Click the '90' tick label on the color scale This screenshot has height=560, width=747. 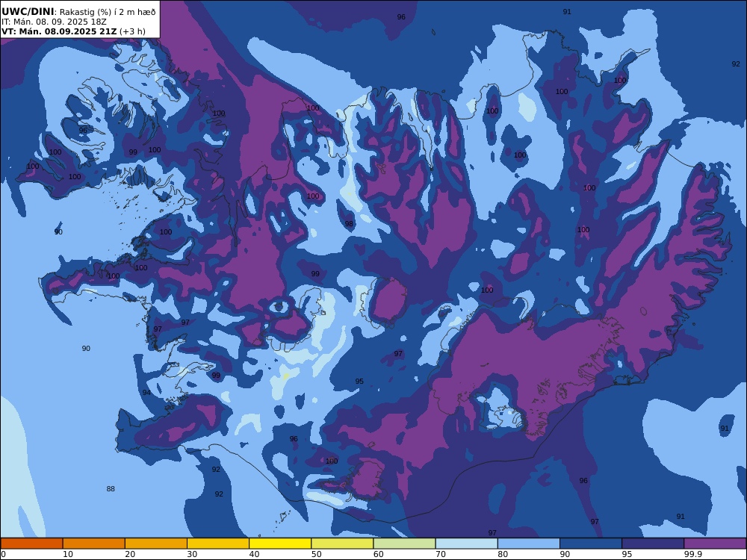[x=565, y=554]
